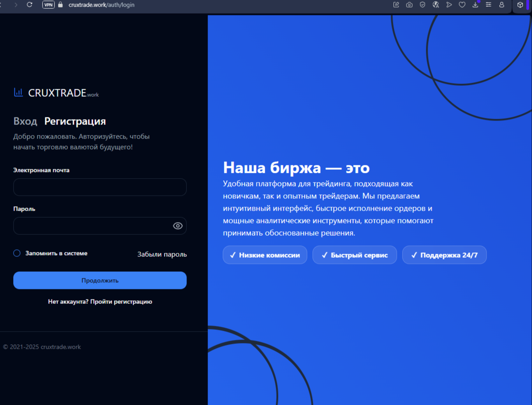
Task: Click the address bar URL cruxtrade.work
Action: click(x=102, y=5)
